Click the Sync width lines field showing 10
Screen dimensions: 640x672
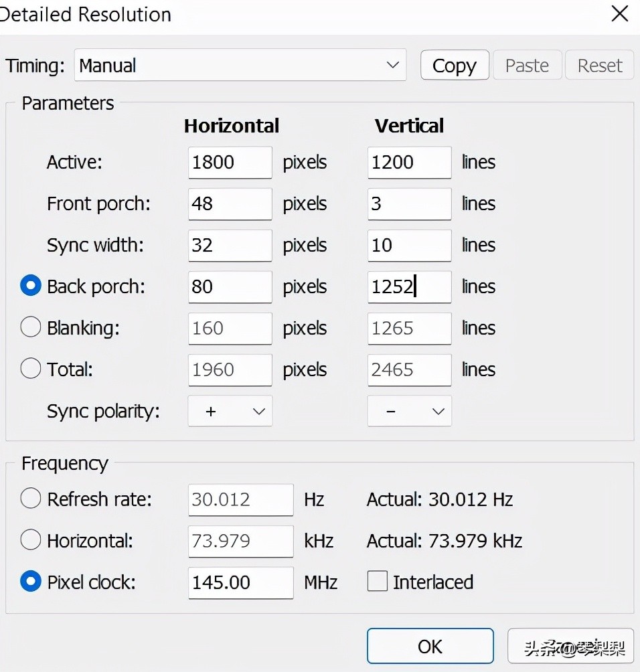409,245
